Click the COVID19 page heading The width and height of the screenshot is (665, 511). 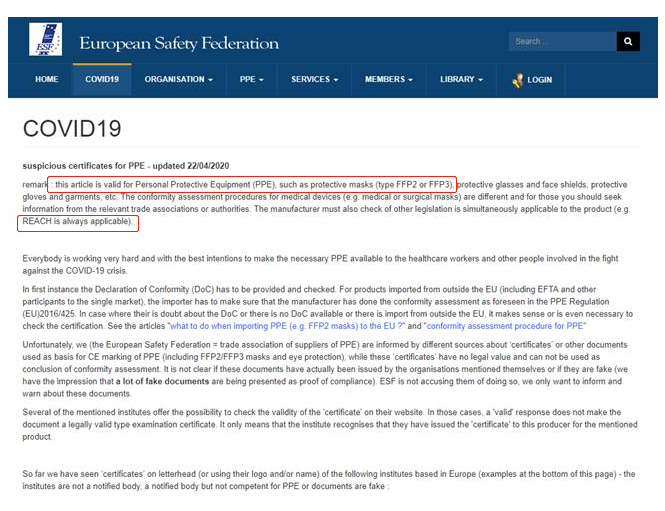click(x=72, y=129)
